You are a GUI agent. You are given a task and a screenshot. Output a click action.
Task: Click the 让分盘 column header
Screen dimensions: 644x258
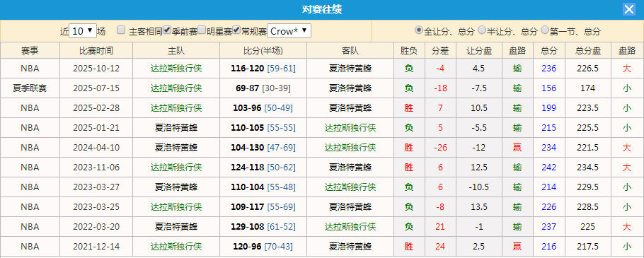tap(479, 51)
